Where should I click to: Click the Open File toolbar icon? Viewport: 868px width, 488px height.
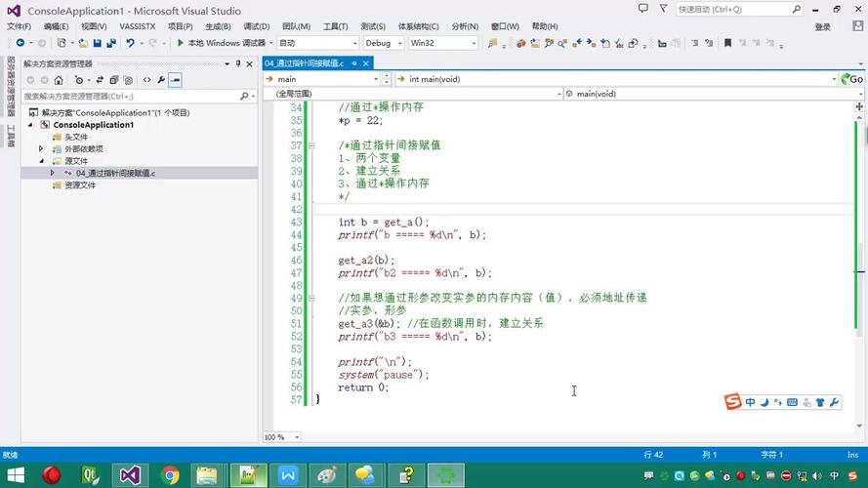pos(83,43)
